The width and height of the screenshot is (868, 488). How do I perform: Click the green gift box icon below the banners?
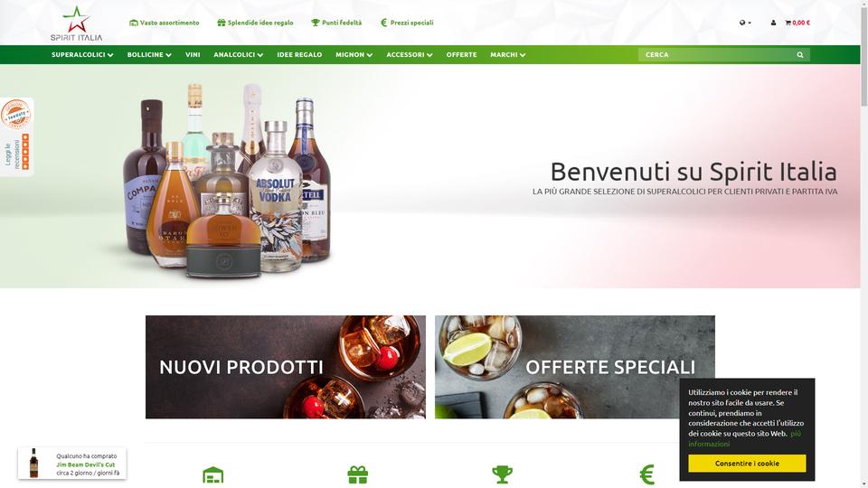pyautogui.click(x=358, y=474)
